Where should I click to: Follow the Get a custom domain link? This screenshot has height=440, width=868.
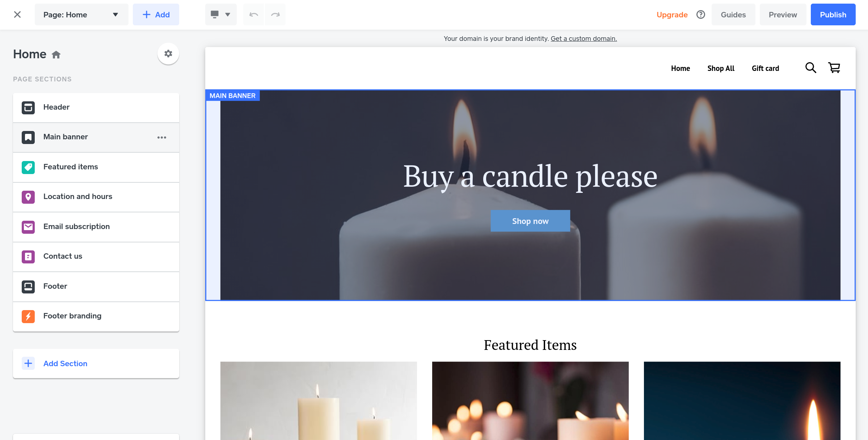(x=583, y=38)
